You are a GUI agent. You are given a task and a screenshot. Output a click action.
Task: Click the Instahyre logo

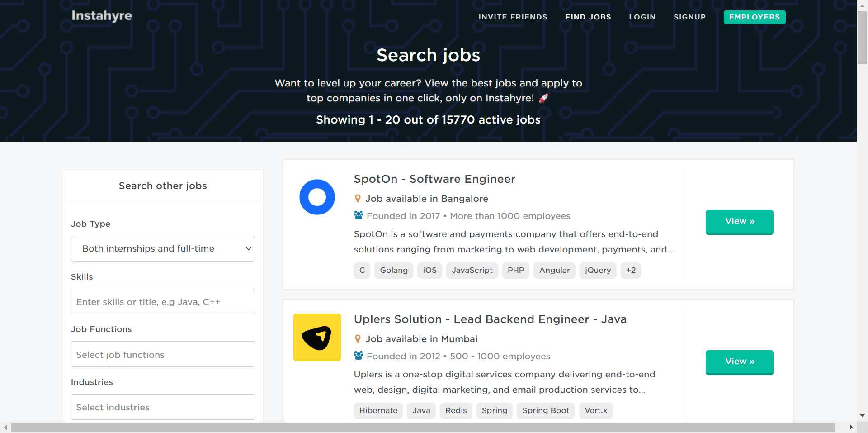pyautogui.click(x=102, y=16)
